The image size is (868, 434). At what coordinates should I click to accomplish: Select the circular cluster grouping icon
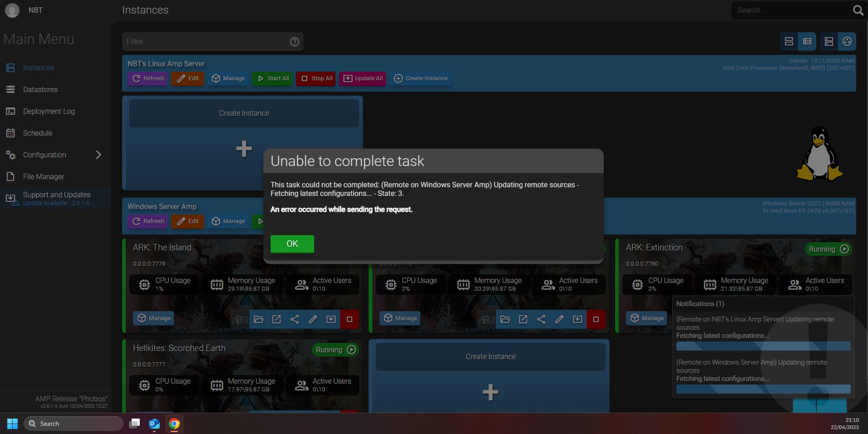(x=847, y=41)
